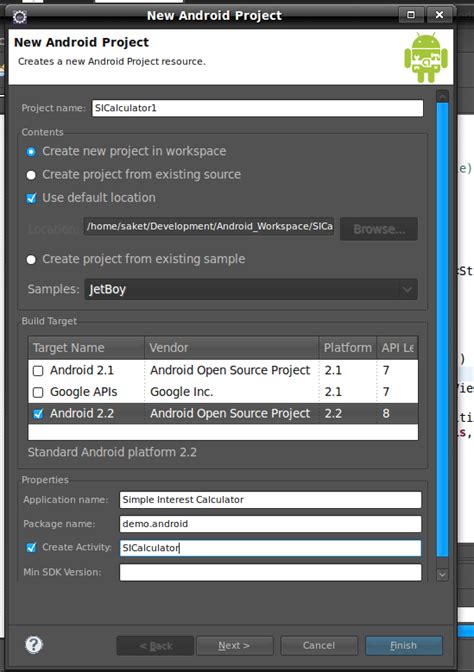
Task: Click the Vendor column header
Action: pyautogui.click(x=232, y=348)
